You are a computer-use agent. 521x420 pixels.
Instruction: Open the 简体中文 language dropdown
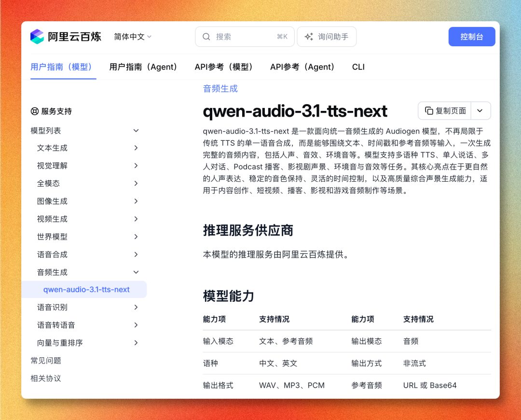133,37
